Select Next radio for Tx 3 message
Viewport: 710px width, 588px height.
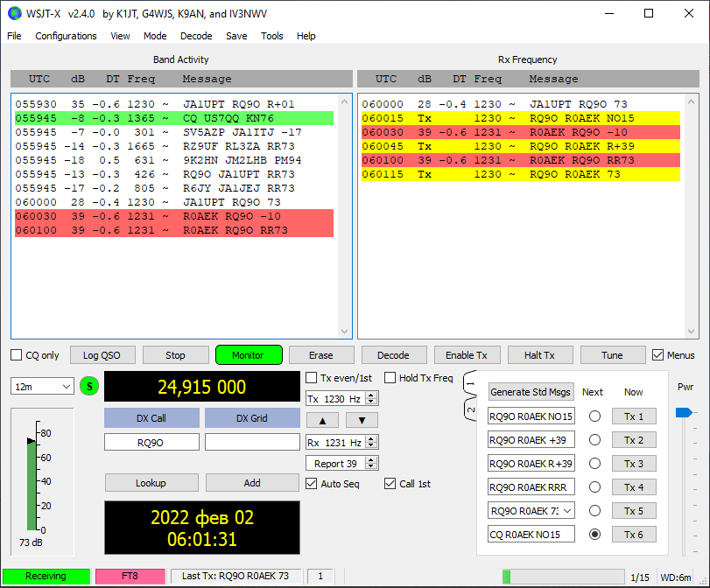point(595,464)
